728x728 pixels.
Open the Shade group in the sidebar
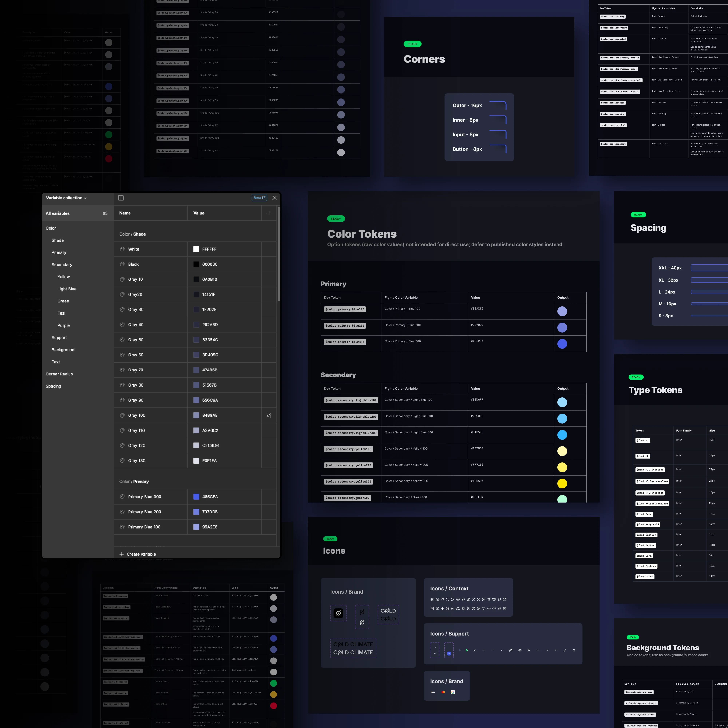(58, 240)
